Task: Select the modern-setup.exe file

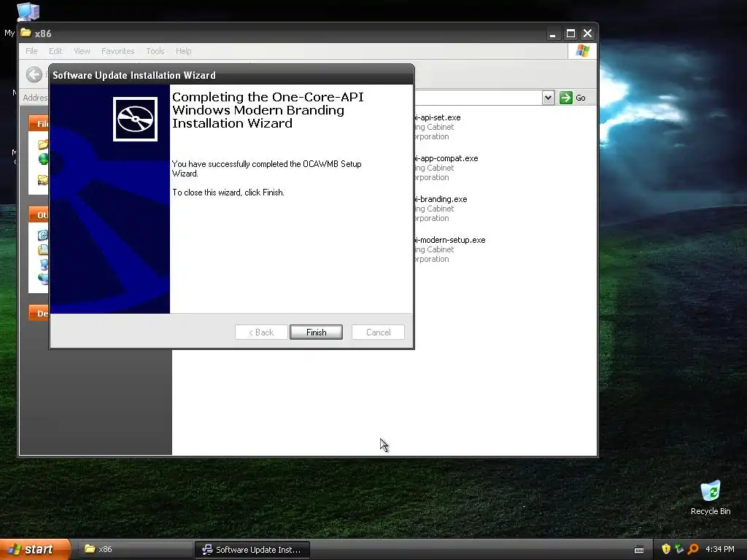Action: [449, 240]
